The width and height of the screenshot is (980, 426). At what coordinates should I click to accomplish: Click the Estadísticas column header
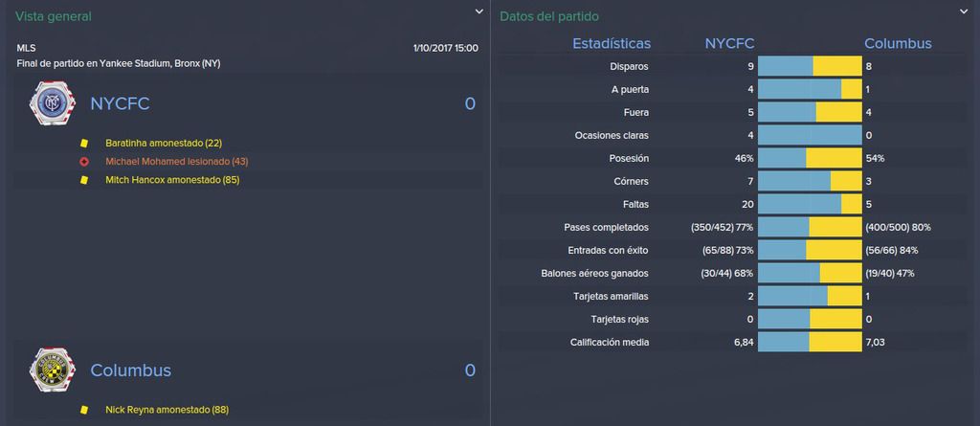pyautogui.click(x=612, y=43)
